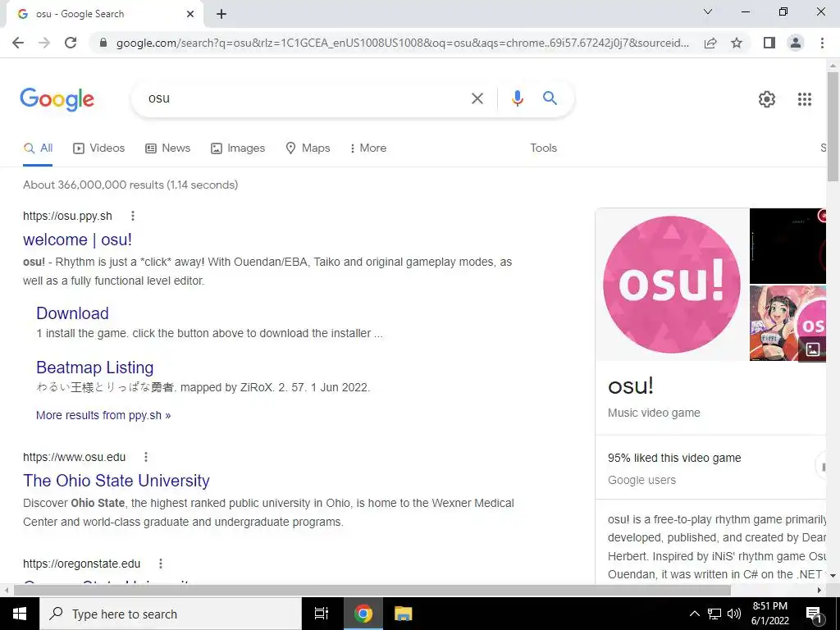Image resolution: width=840 pixels, height=630 pixels.
Task: Open The Ohio State University link
Action: click(x=116, y=481)
